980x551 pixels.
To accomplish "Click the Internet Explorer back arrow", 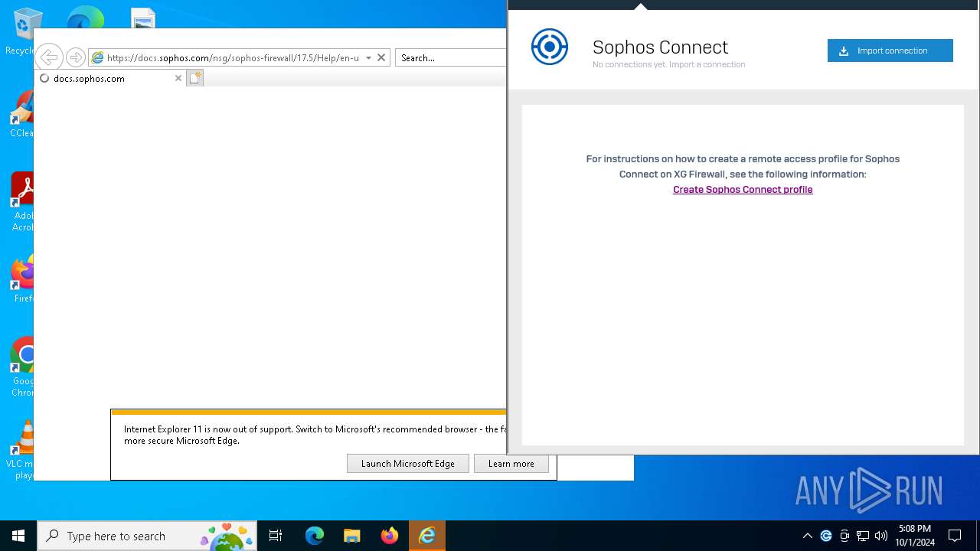I will (x=49, y=57).
